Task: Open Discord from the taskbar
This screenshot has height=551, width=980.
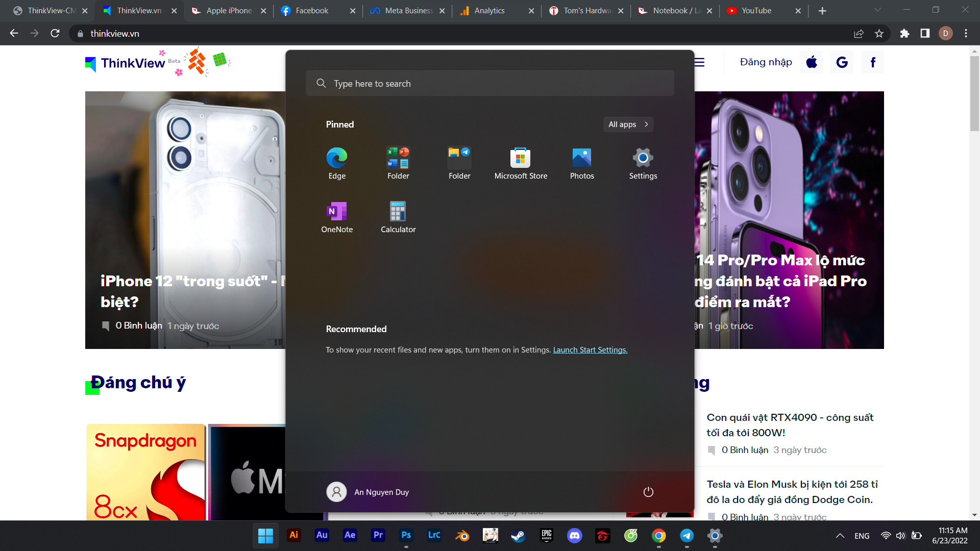Action: (574, 536)
